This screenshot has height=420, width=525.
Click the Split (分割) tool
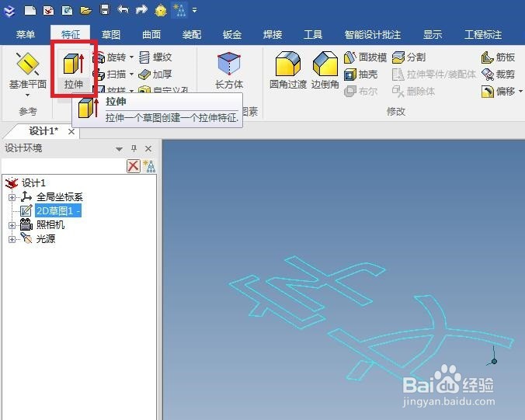409,57
